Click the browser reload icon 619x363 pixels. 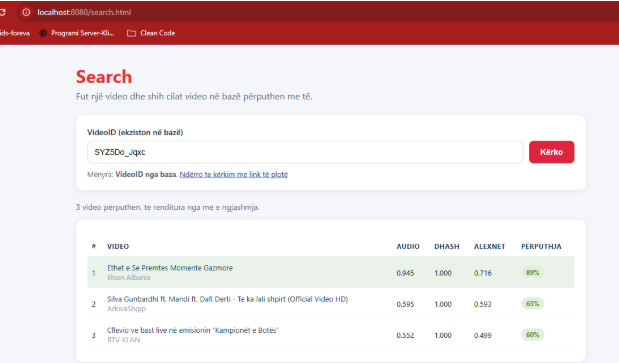2,12
